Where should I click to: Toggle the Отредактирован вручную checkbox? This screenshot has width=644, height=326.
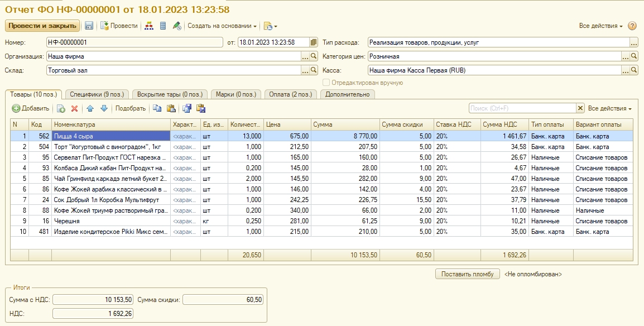click(x=326, y=83)
